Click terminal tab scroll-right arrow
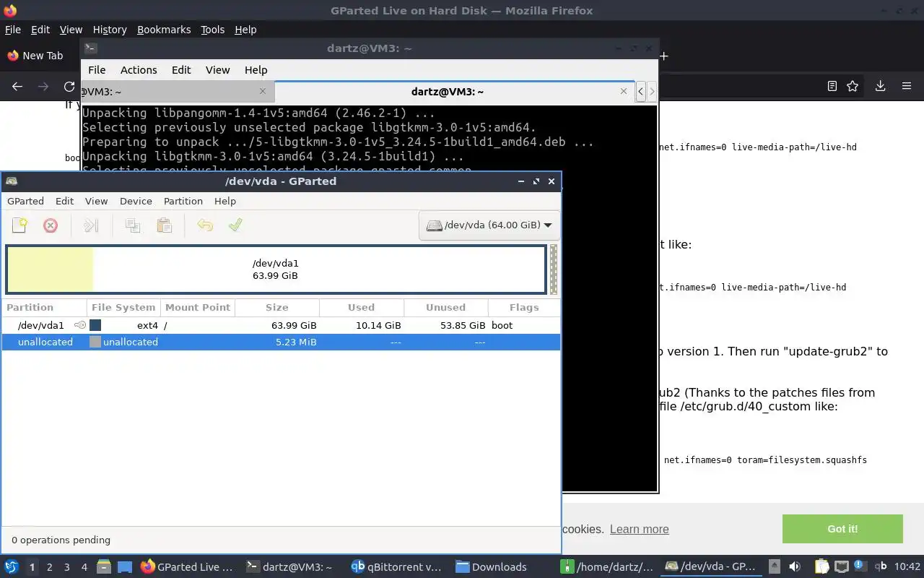The width and height of the screenshot is (924, 578). coord(652,91)
